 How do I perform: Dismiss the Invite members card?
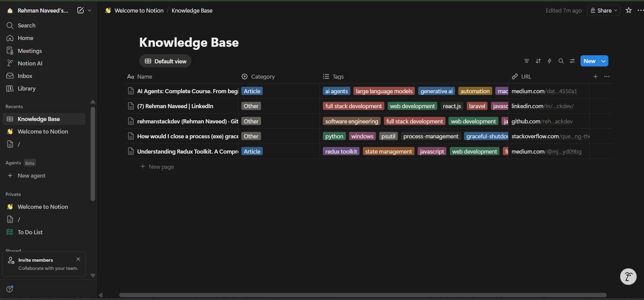(x=78, y=259)
